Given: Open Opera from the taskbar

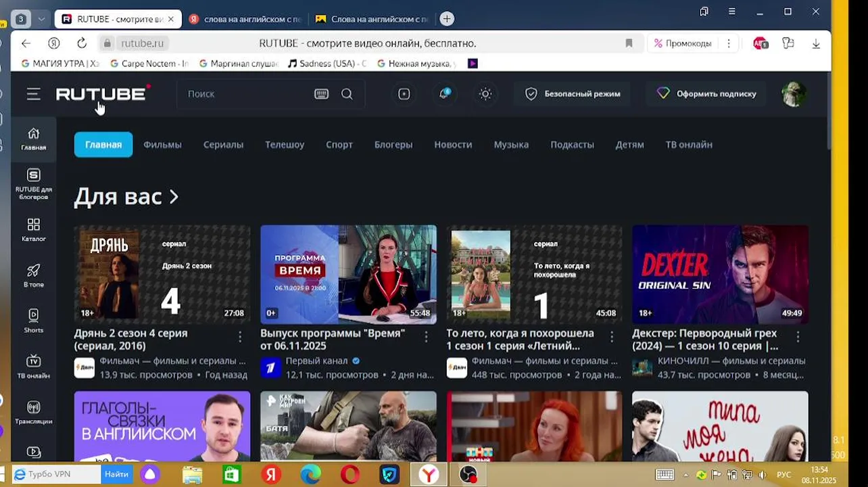Looking at the screenshot, I should (350, 475).
